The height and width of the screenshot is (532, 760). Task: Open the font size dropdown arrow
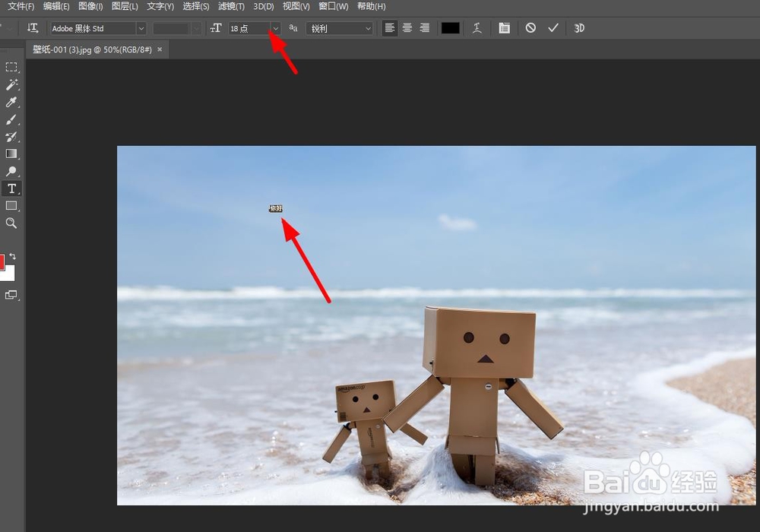pos(275,29)
